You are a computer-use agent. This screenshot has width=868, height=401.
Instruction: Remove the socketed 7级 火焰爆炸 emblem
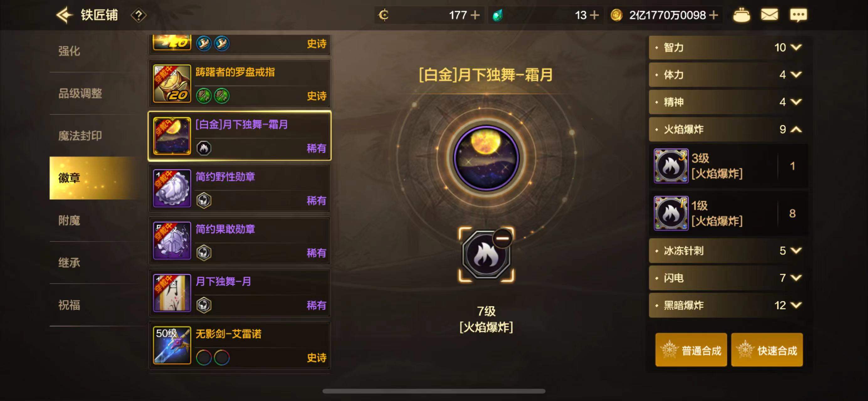[x=503, y=238]
